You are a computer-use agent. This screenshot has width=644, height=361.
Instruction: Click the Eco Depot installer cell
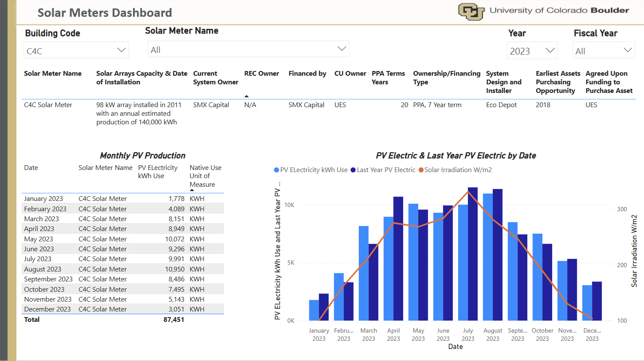tap(501, 105)
